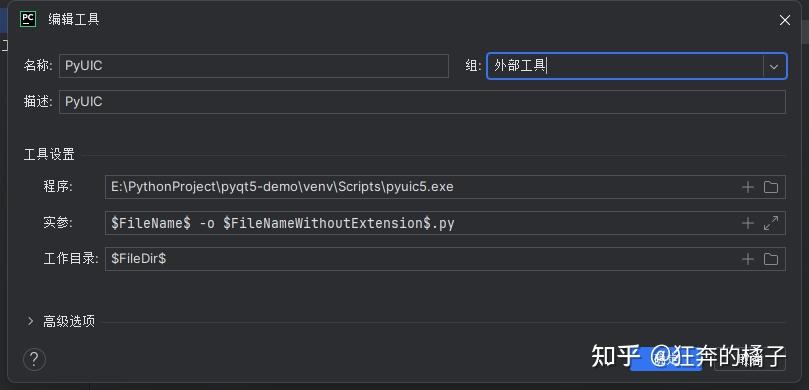
Task: Click the cancel button at bottom right
Action: click(750, 360)
